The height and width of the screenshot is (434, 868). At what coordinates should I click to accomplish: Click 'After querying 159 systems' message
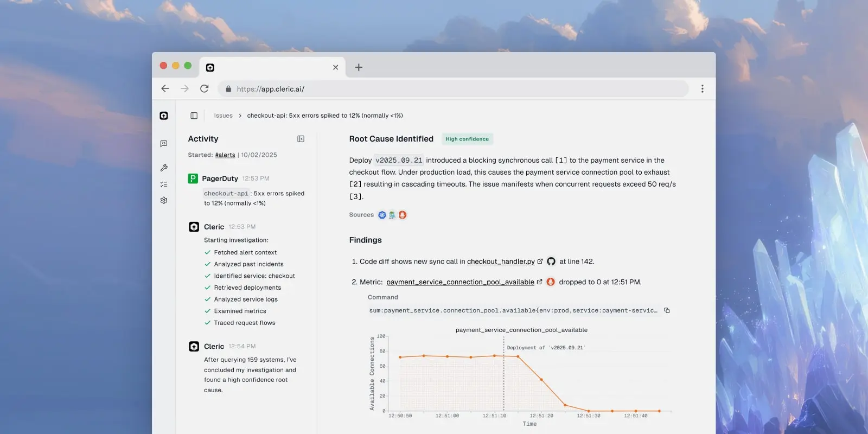250,375
